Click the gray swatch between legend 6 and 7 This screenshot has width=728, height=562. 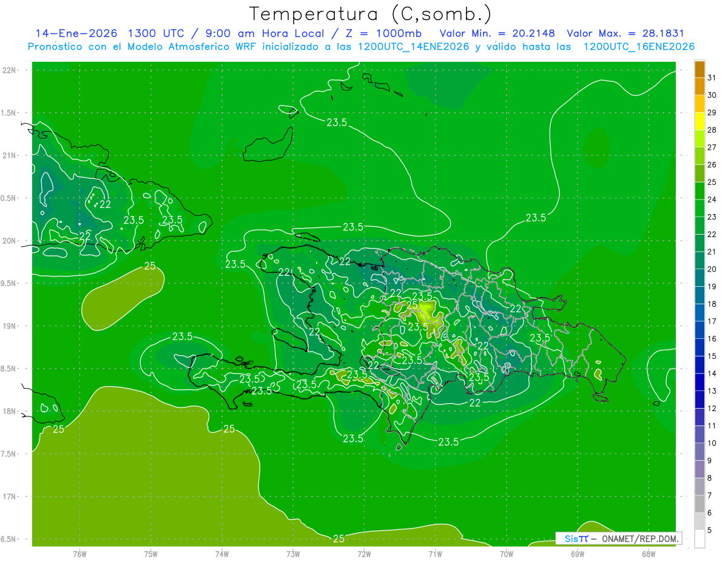tap(699, 504)
